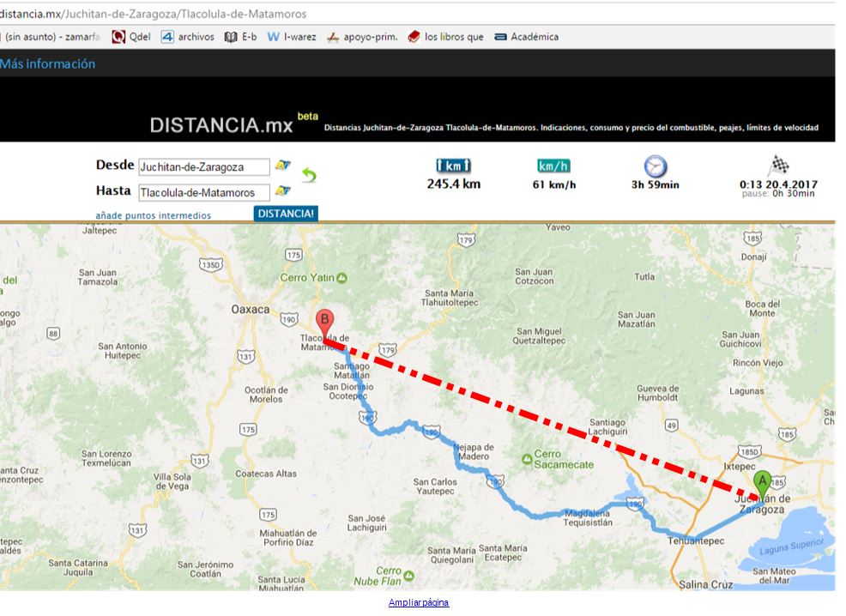
Task: Click the 245.4 km distance value
Action: (x=454, y=184)
